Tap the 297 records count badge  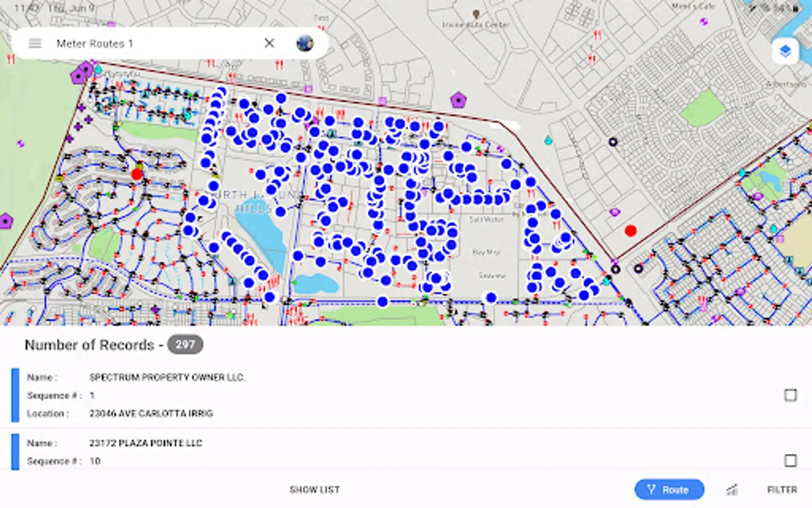[185, 344]
